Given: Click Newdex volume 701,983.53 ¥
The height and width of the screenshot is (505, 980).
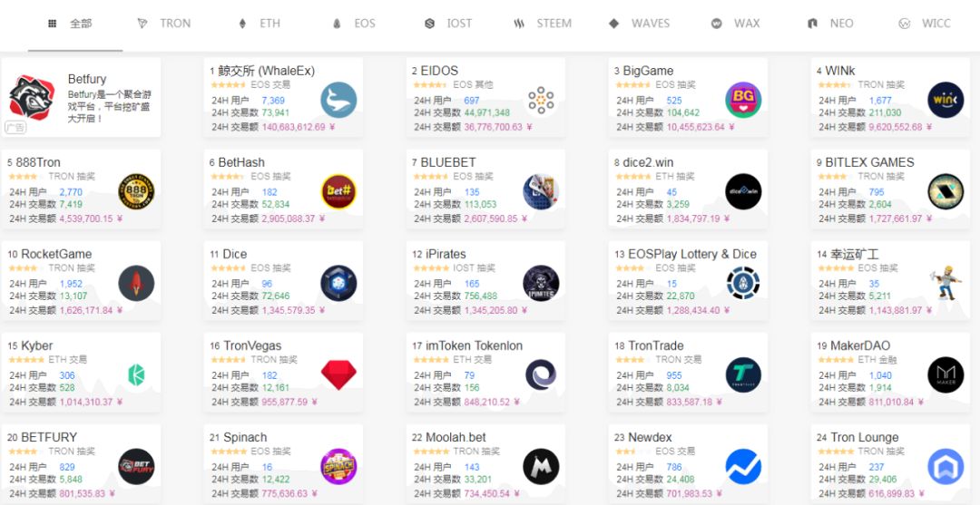Looking at the screenshot, I should click(x=695, y=494).
